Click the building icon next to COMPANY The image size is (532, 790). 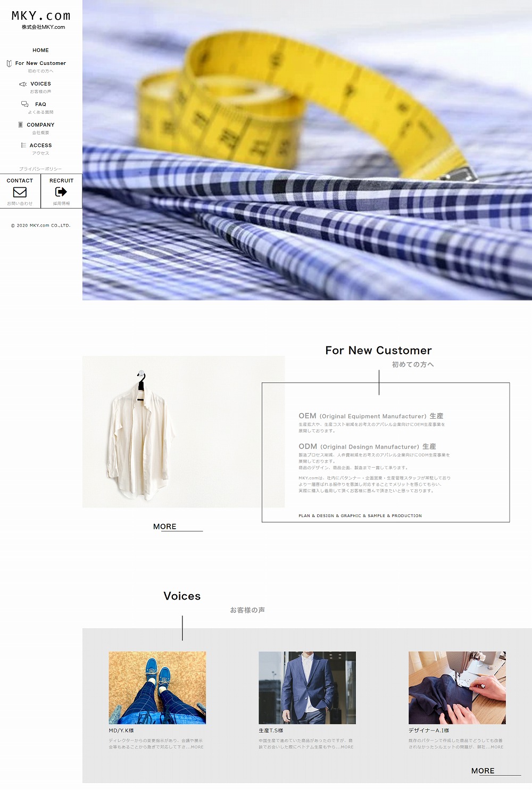click(x=21, y=124)
